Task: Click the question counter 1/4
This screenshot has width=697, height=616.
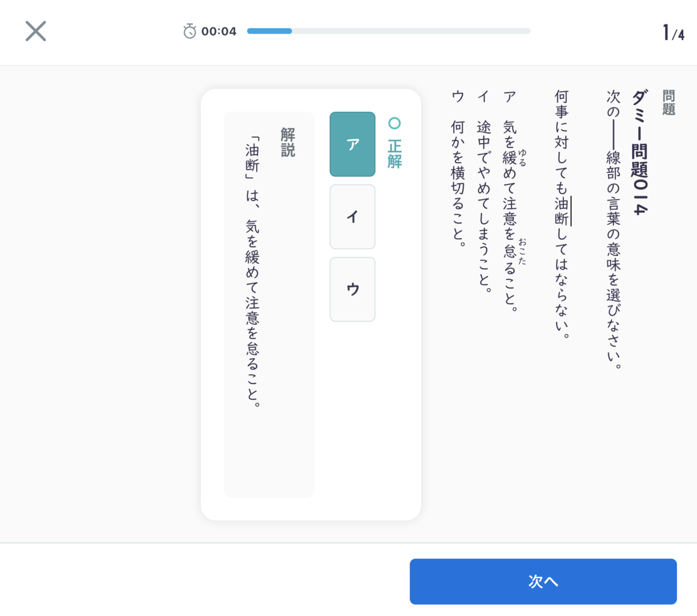Action: click(672, 31)
